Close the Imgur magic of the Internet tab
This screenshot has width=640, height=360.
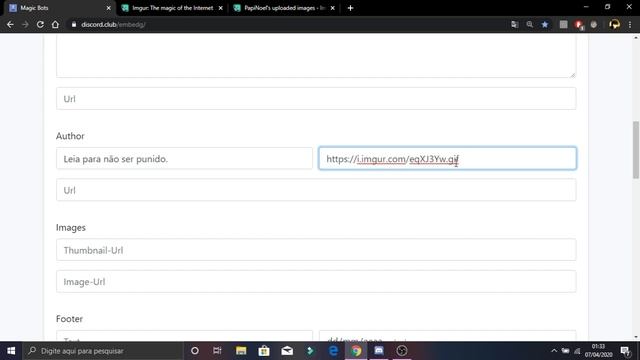click(x=220, y=8)
